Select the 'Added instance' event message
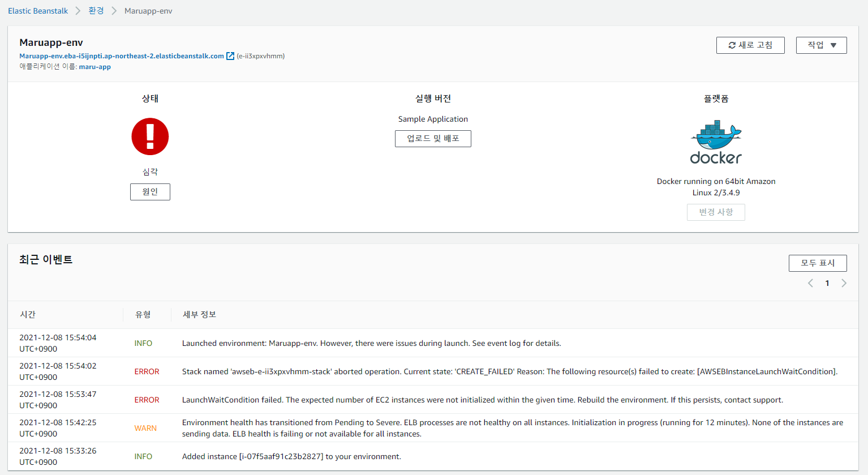868x475 pixels. point(291,456)
